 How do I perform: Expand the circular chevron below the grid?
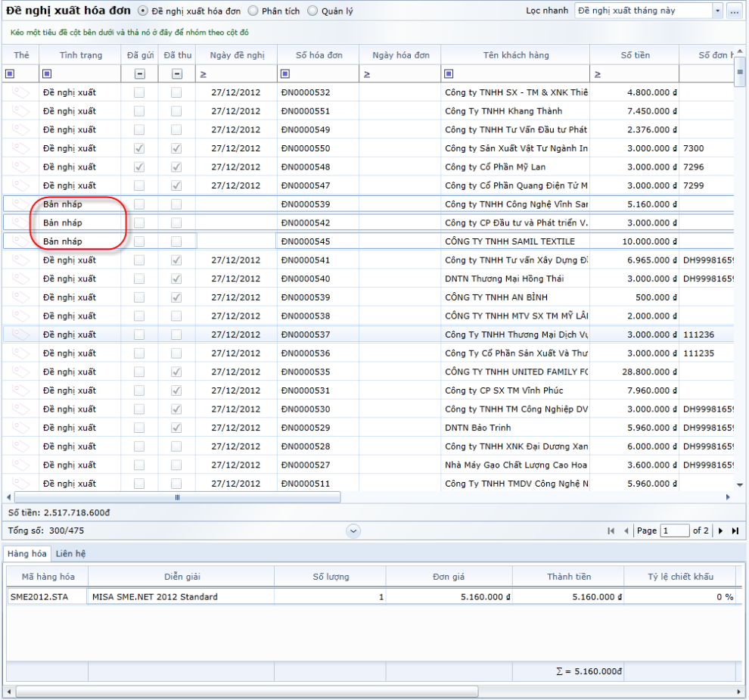pyautogui.click(x=353, y=531)
